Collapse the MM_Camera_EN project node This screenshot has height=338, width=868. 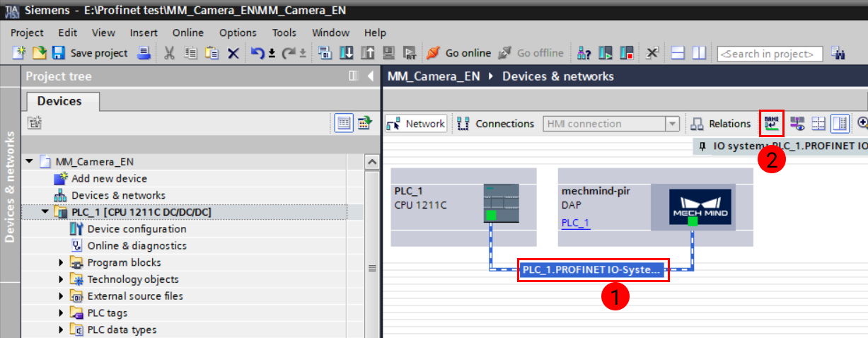tap(29, 161)
